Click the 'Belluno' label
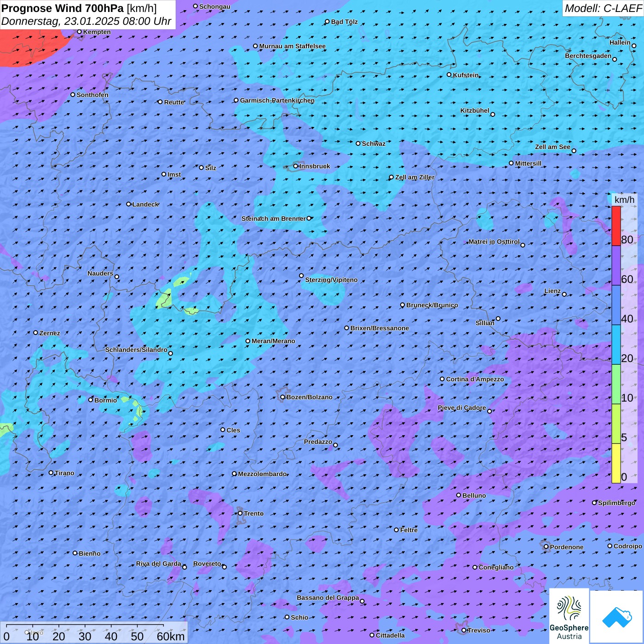 [x=474, y=495]
